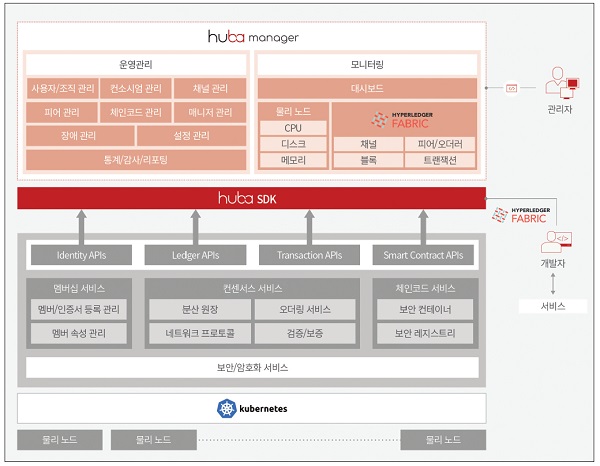
Task: Click the 채널 box under Hyperledger Fabric
Action: (368, 144)
